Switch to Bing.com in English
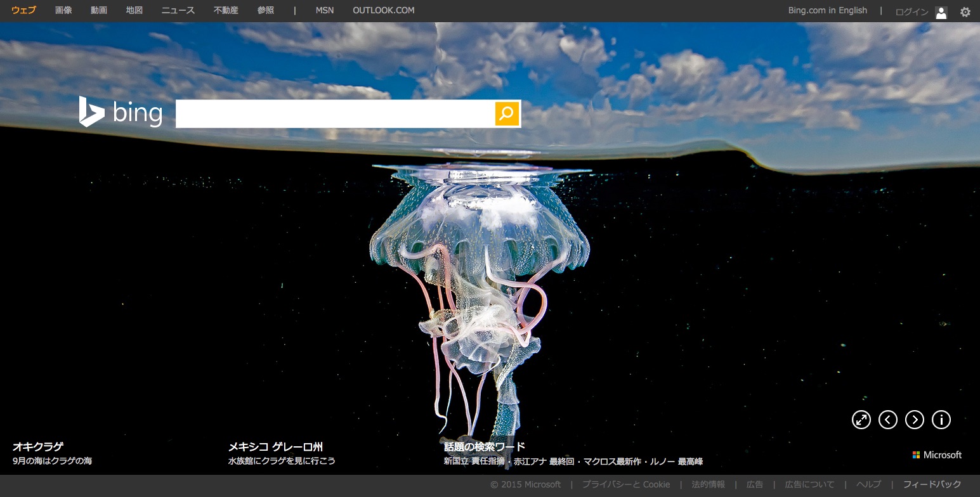 827,10
